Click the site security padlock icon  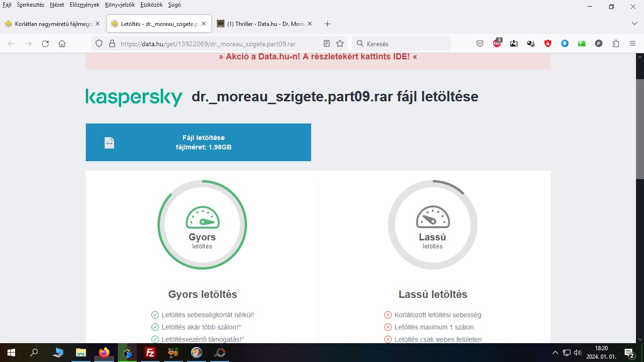tap(112, 43)
